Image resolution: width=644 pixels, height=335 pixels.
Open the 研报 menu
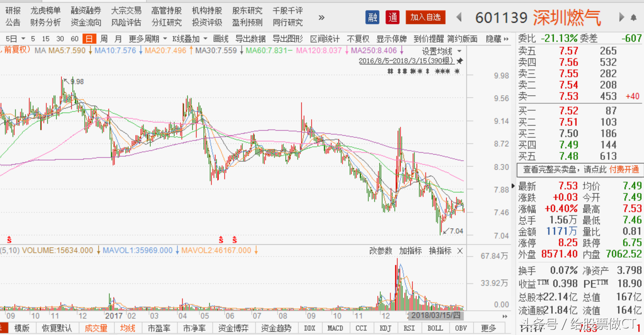[x=13, y=11]
